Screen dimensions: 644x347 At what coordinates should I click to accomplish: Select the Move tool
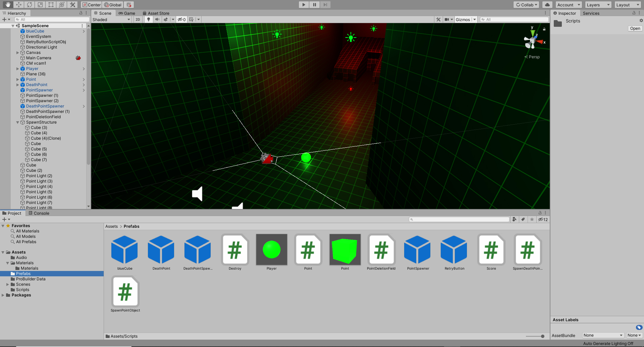[x=19, y=5]
